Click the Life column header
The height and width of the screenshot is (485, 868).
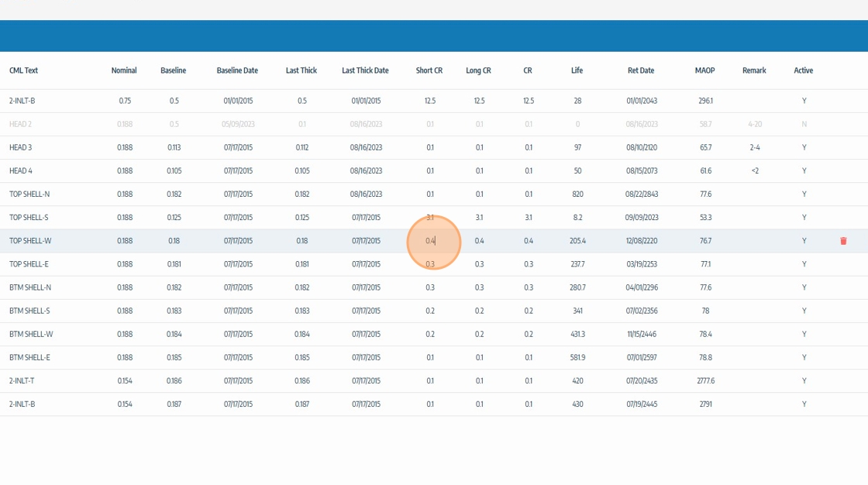[577, 71]
